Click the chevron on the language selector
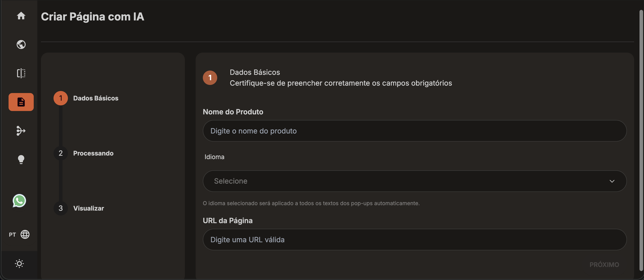 pos(612,181)
